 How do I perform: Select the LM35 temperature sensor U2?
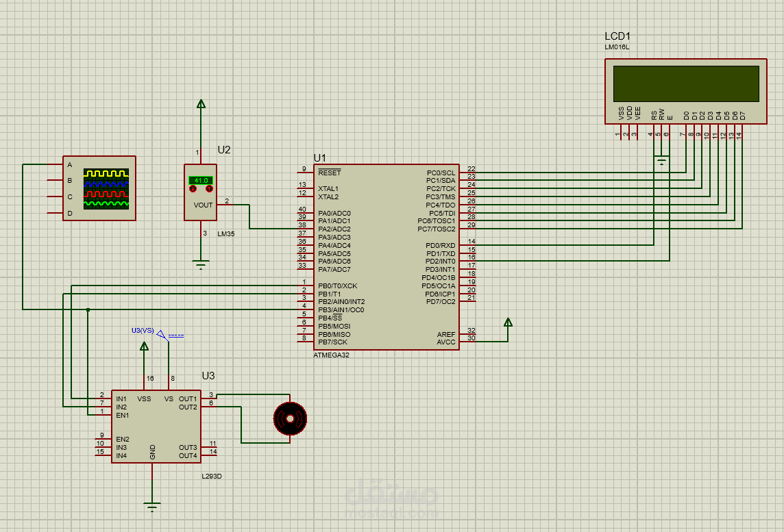[x=200, y=205]
